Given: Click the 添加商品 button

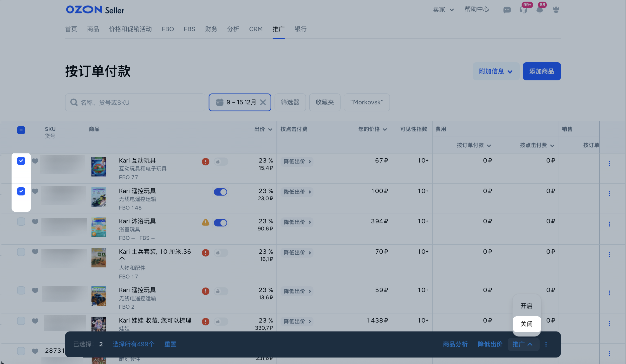Looking at the screenshot, I should click(541, 71).
